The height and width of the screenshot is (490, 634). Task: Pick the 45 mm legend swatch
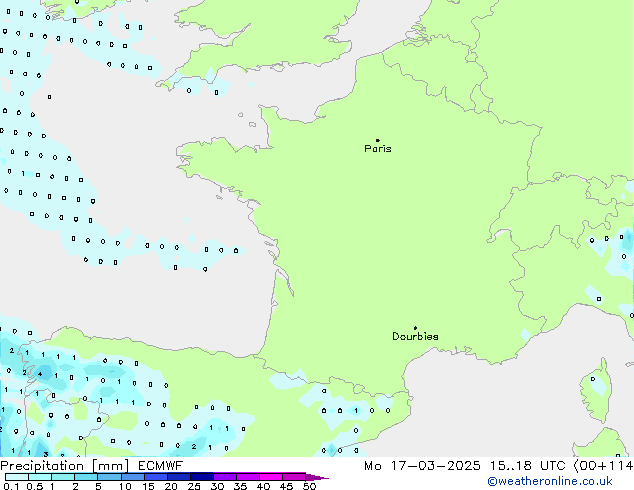tap(294, 477)
